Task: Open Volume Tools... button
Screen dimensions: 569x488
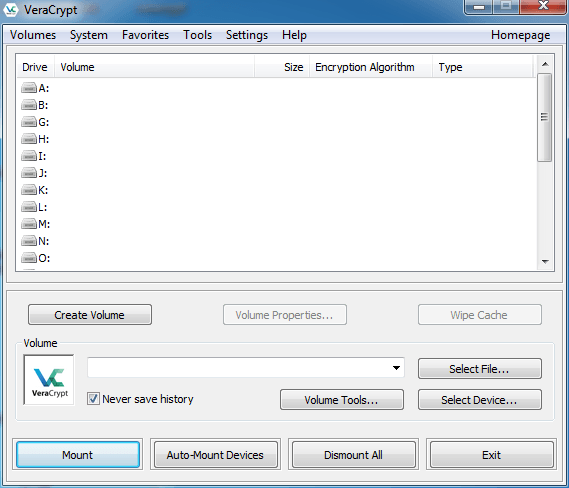Action: [x=341, y=399]
